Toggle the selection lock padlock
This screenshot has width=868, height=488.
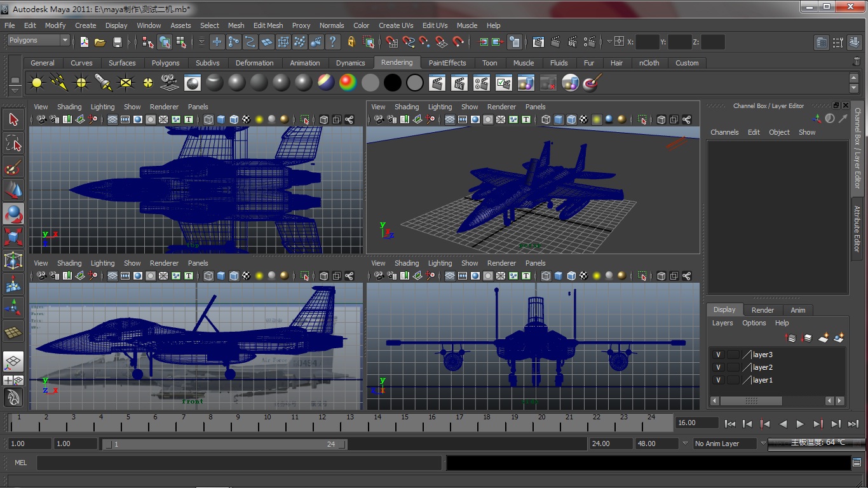(351, 42)
